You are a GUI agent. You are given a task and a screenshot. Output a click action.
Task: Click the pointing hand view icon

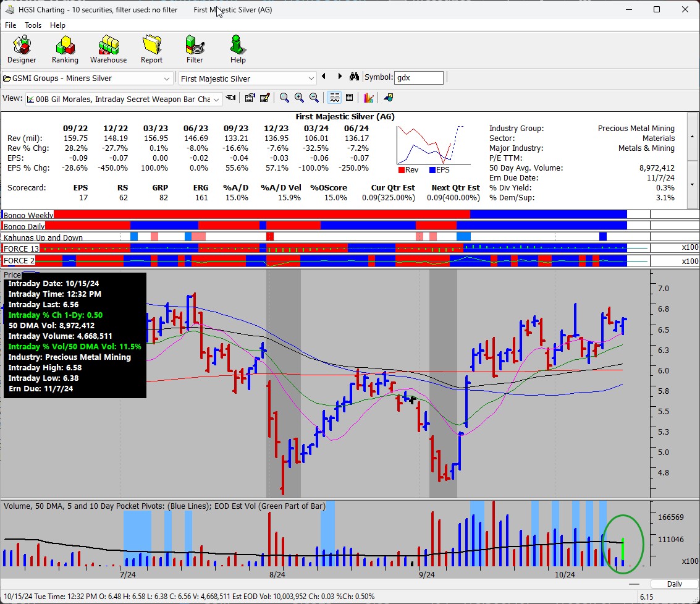tap(231, 98)
